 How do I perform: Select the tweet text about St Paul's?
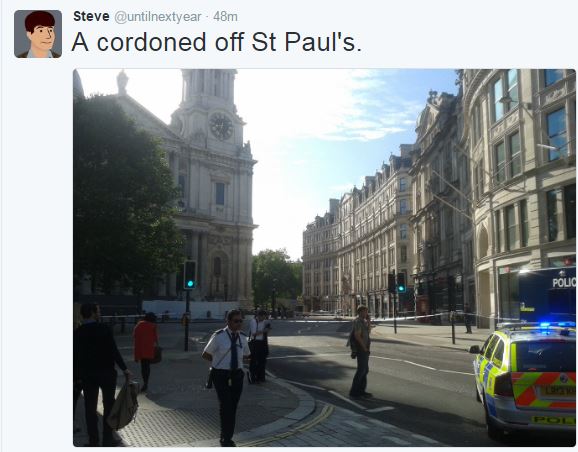[x=216, y=42]
